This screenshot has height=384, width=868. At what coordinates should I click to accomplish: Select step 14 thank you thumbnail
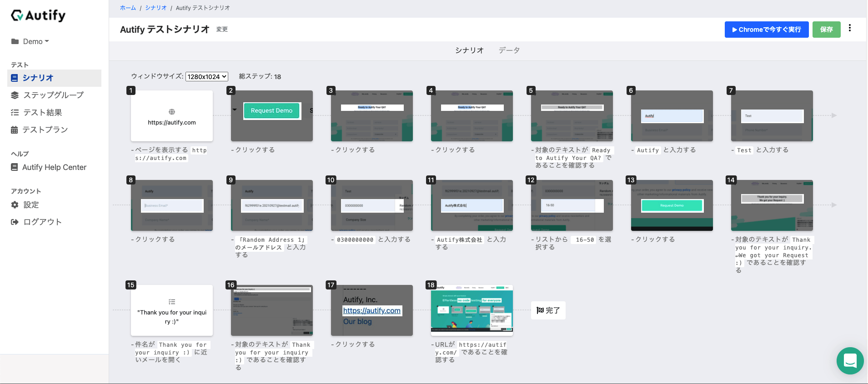pos(772,205)
